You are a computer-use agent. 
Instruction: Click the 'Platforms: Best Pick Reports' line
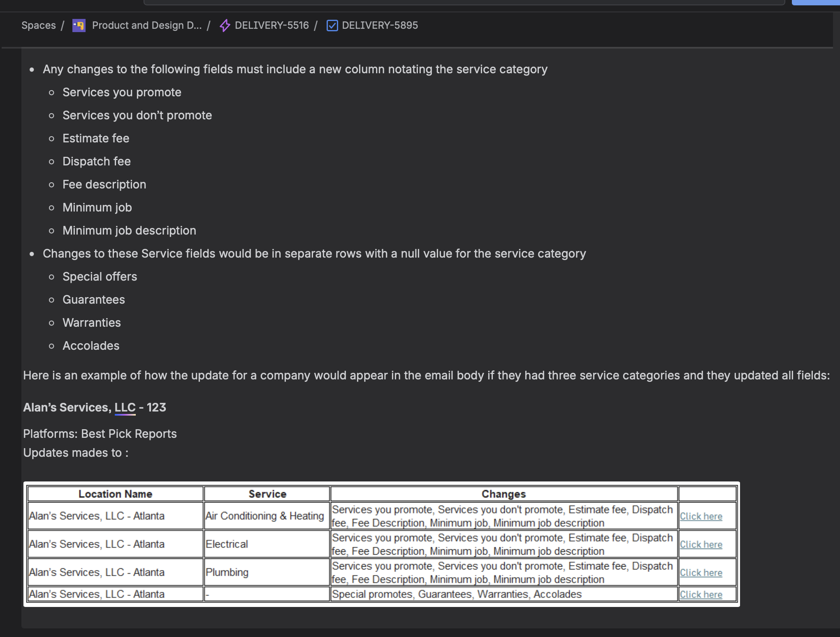click(100, 434)
